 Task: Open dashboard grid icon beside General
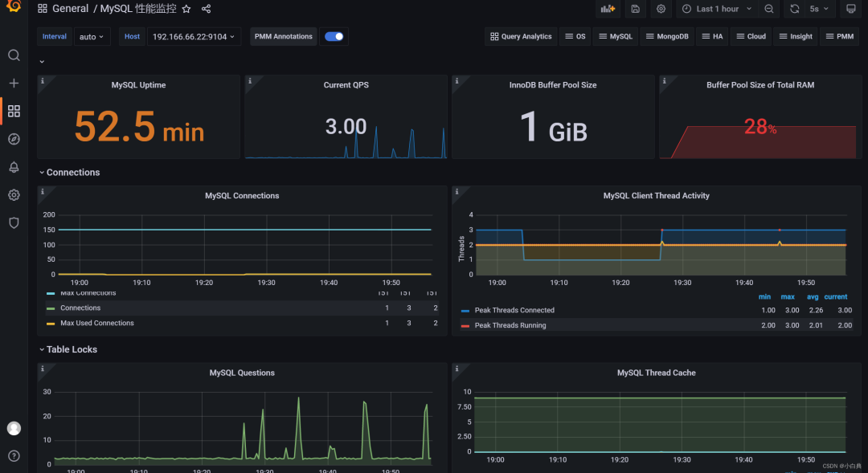(42, 9)
